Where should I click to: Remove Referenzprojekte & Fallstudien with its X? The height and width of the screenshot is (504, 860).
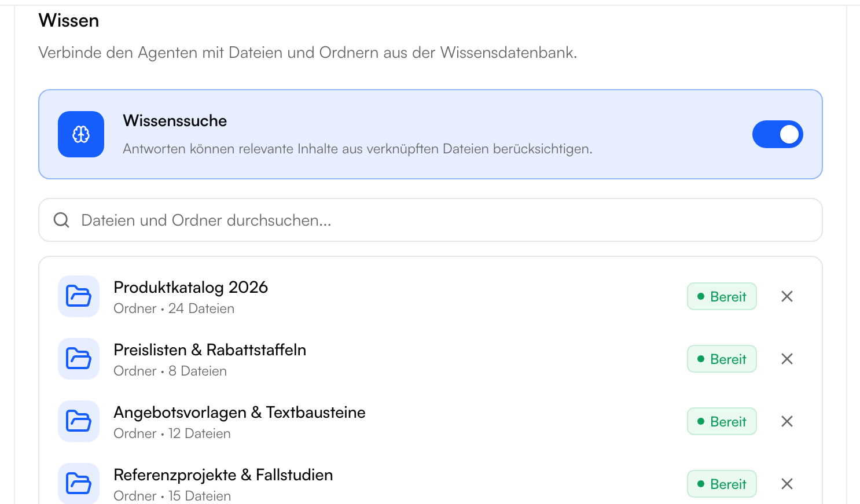[x=787, y=484]
